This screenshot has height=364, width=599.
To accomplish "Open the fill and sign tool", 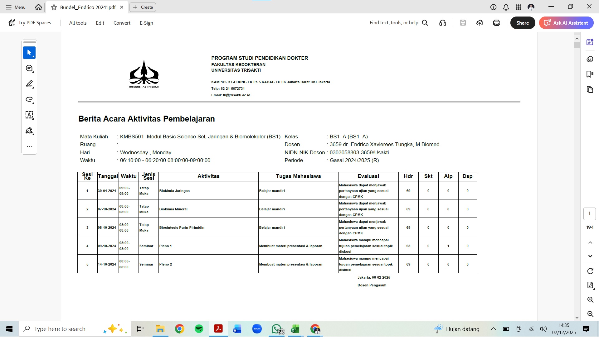I will point(29,131).
